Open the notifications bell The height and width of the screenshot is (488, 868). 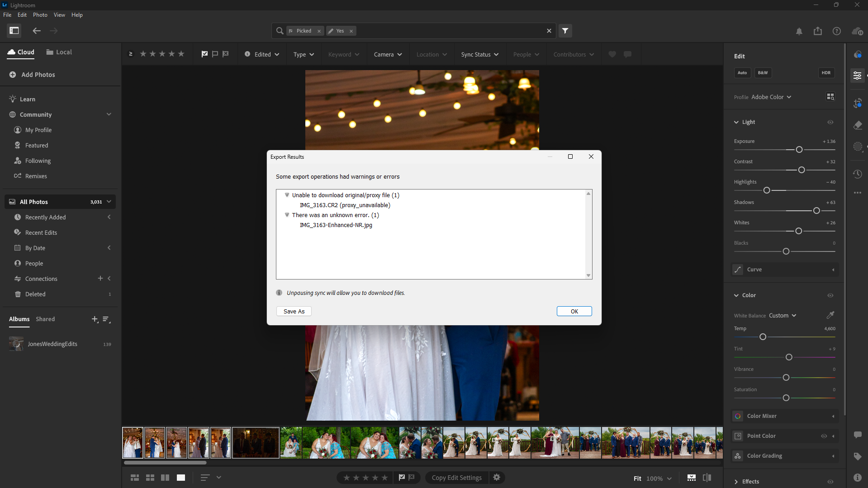click(x=799, y=31)
